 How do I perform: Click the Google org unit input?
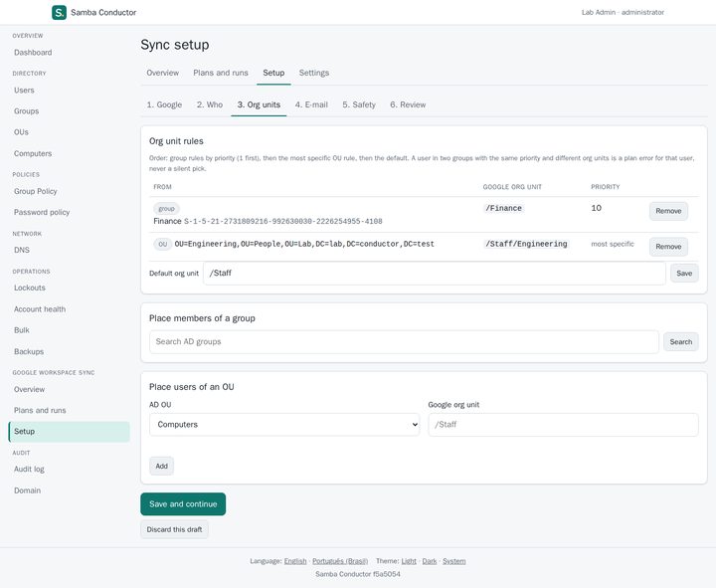(564, 425)
